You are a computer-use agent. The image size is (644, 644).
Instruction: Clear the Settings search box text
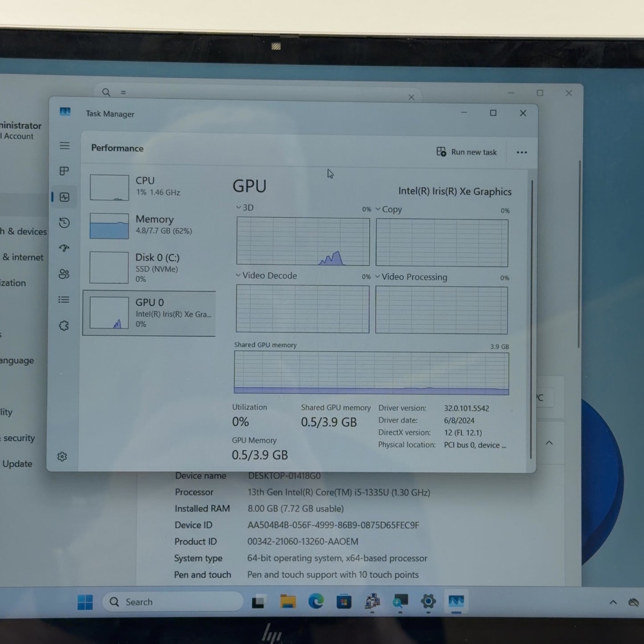pyautogui.click(x=411, y=97)
